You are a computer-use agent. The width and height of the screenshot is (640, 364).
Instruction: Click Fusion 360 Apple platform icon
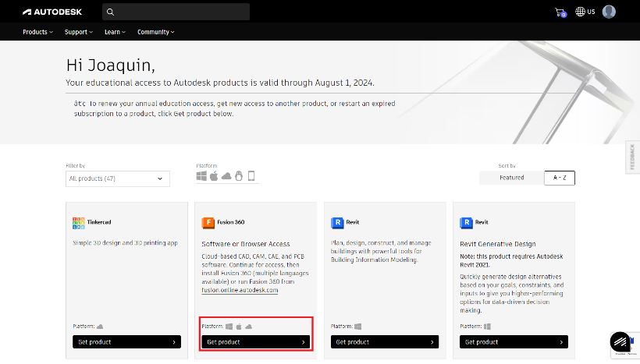click(239, 327)
